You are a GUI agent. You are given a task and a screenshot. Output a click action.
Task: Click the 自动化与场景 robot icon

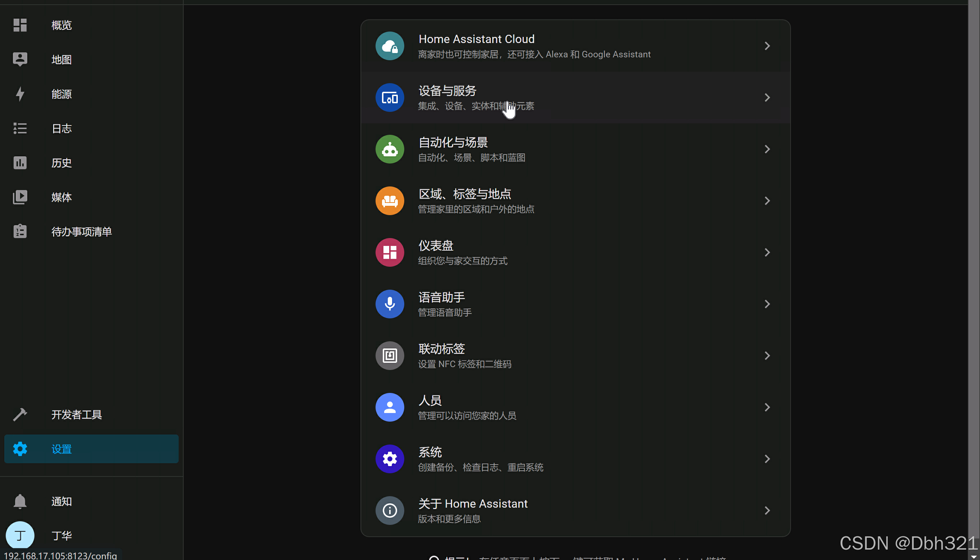tap(390, 149)
